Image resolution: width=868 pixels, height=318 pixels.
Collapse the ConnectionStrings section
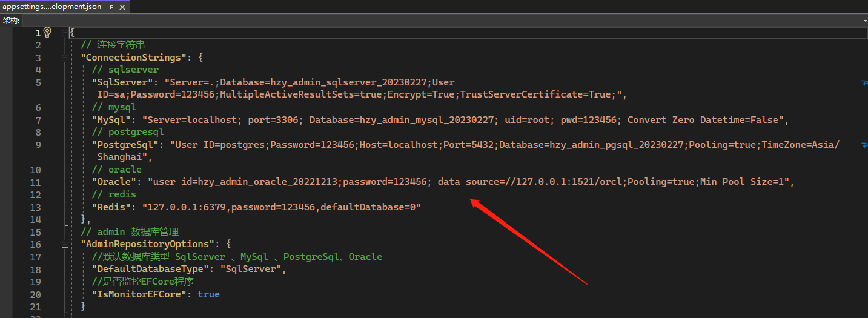pyautogui.click(x=64, y=58)
